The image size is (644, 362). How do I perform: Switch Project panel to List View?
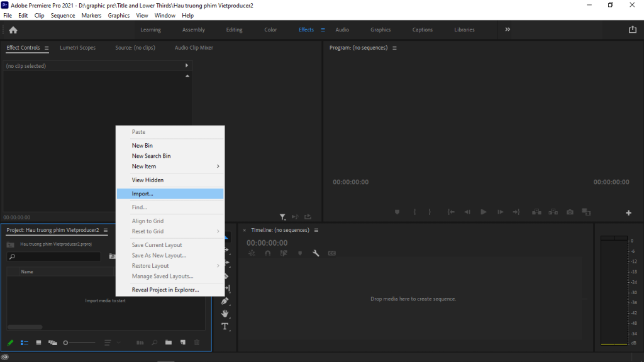tap(25, 343)
